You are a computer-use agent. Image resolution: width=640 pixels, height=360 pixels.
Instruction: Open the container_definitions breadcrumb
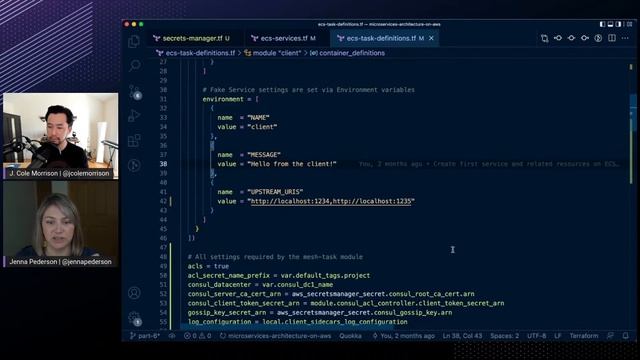347,53
